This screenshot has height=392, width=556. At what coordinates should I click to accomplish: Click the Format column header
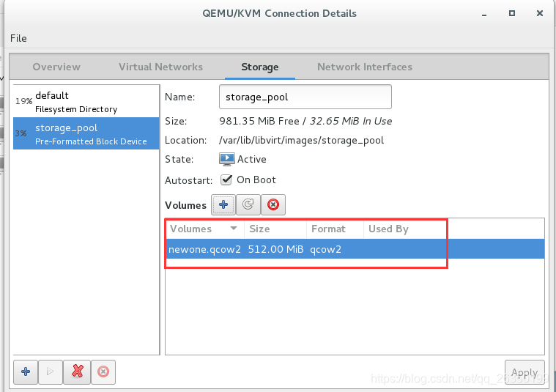point(335,229)
